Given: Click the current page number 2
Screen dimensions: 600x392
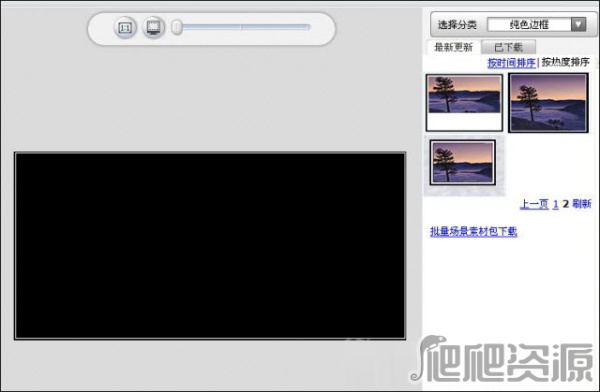Looking at the screenshot, I should pyautogui.click(x=566, y=204).
